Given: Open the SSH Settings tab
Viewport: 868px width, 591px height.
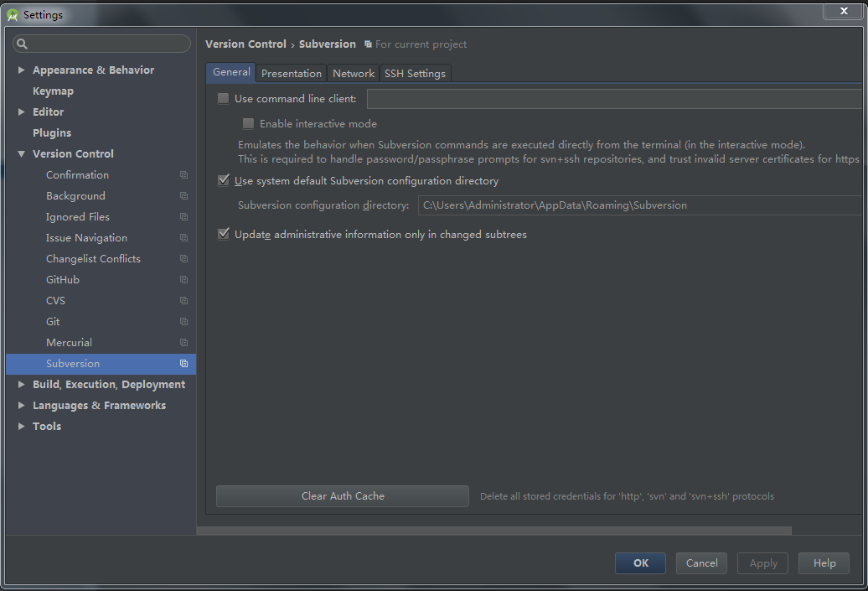Looking at the screenshot, I should click(x=415, y=73).
